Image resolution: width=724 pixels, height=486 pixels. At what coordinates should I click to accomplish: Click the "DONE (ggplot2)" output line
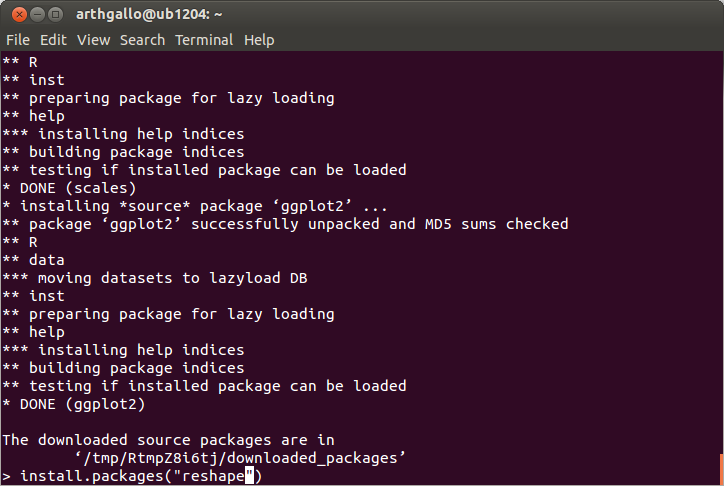pyautogui.click(x=74, y=404)
